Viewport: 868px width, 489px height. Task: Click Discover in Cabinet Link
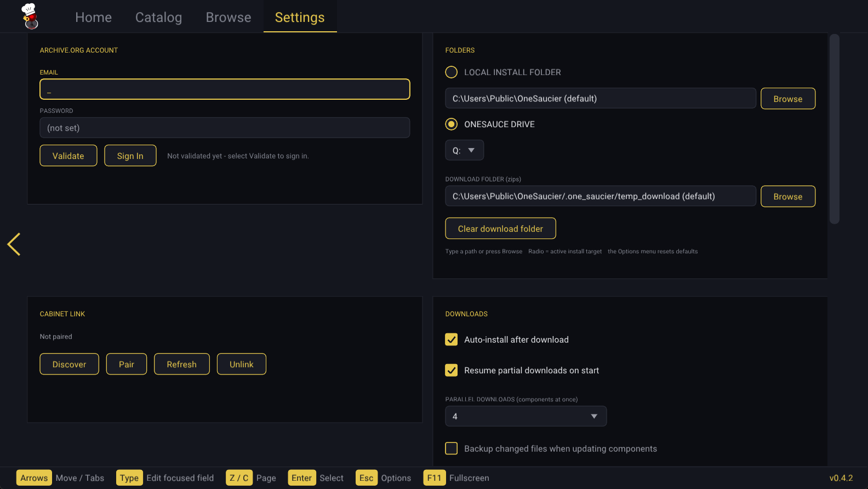[69, 364]
